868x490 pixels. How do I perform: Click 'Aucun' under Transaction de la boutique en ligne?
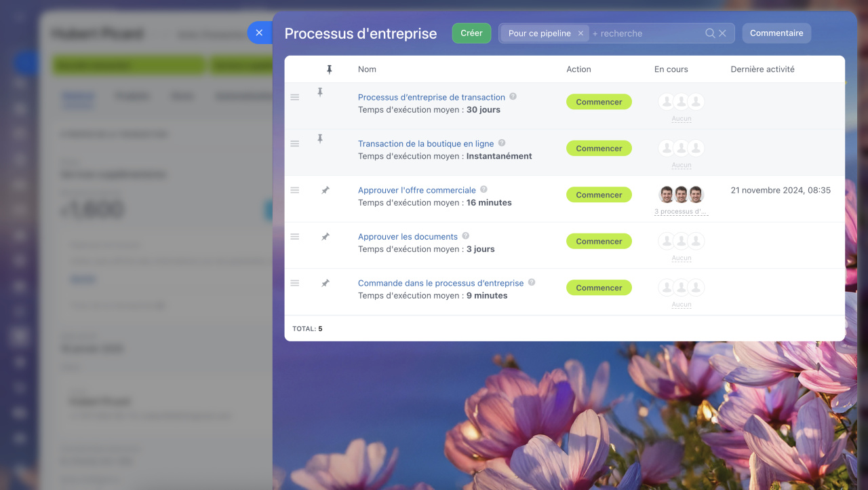click(682, 165)
